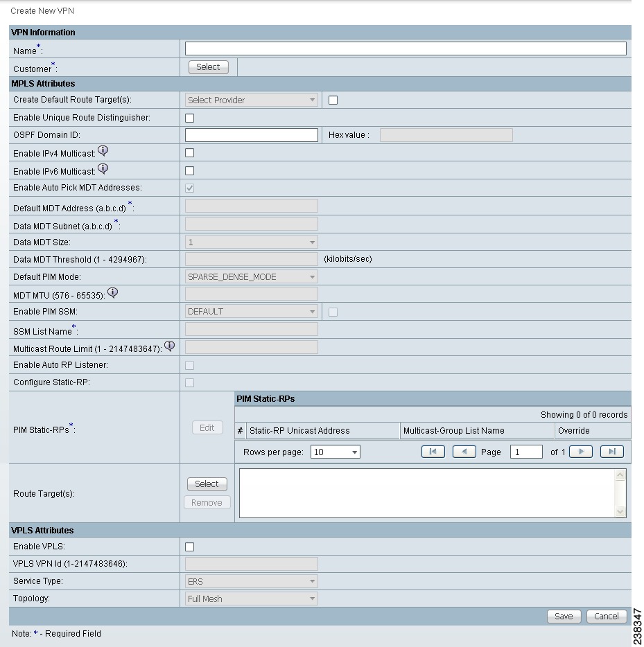Toggle Enable Auto RP Listener checkbox
Screen dimensions: 644x647
[x=189, y=366]
